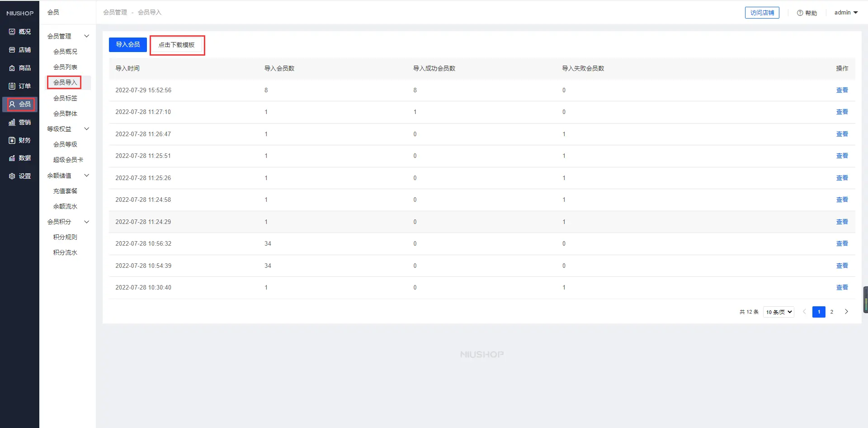Click the 点击下载模板 button
The image size is (868, 428).
tap(176, 45)
